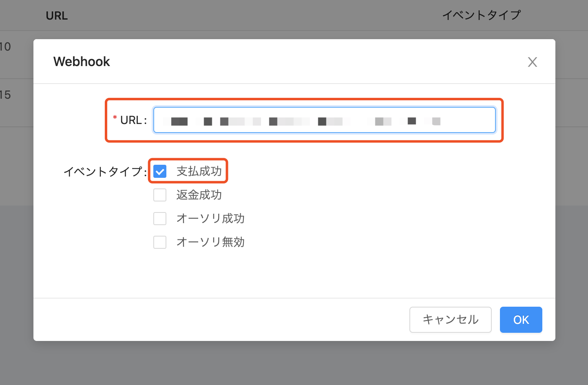Click the 支払成功 label text
This screenshot has width=588, height=385.
tap(199, 171)
